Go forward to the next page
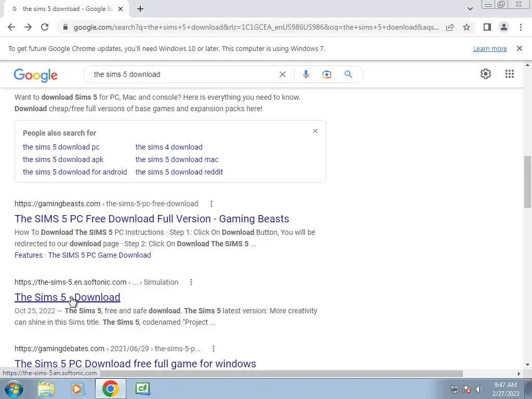532x399 pixels. click(x=28, y=27)
